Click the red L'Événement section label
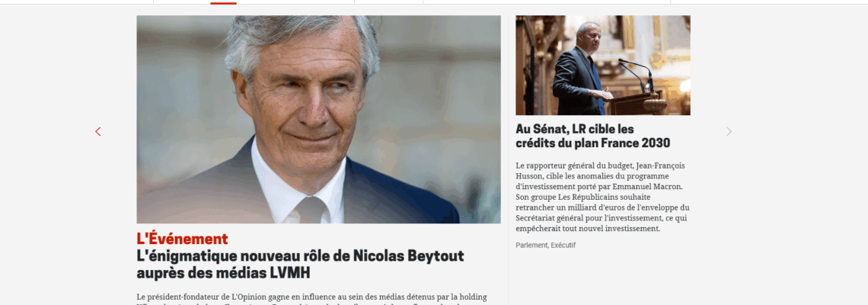 tap(182, 239)
